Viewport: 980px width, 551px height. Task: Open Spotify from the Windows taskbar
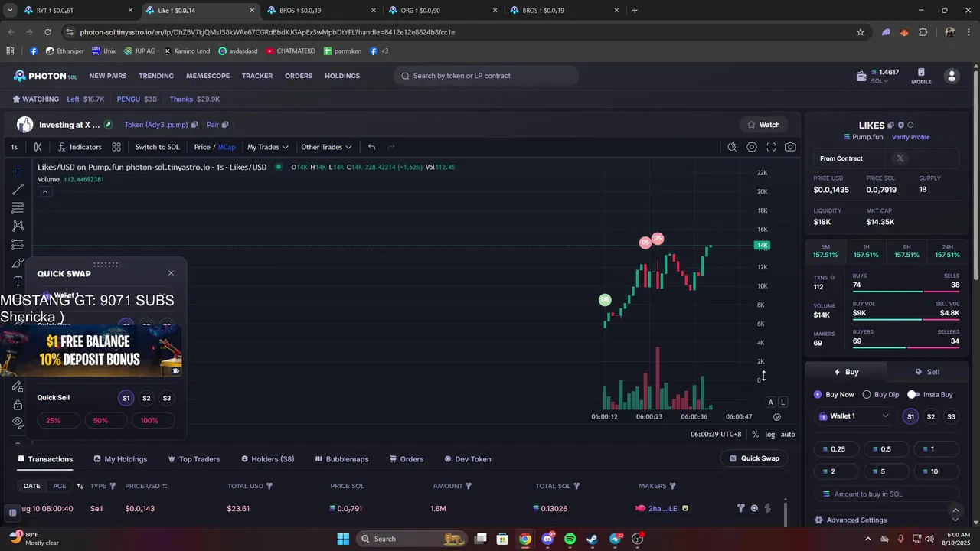[570, 539]
